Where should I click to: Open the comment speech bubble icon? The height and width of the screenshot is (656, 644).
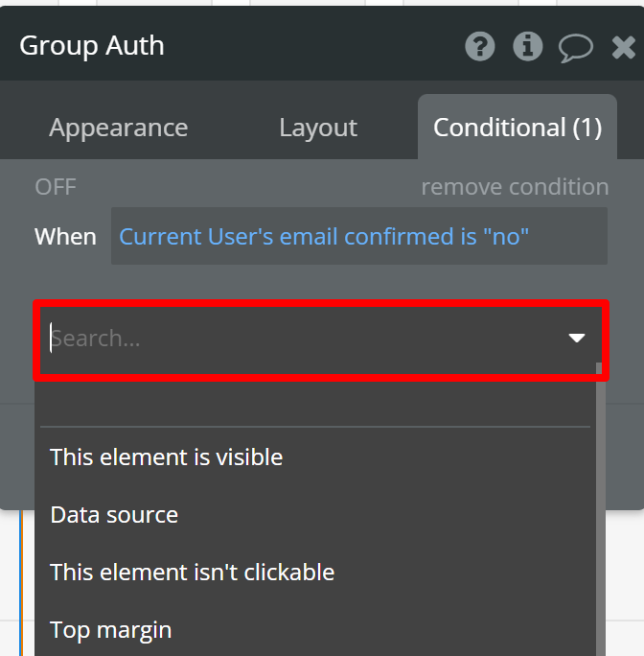[x=575, y=48]
